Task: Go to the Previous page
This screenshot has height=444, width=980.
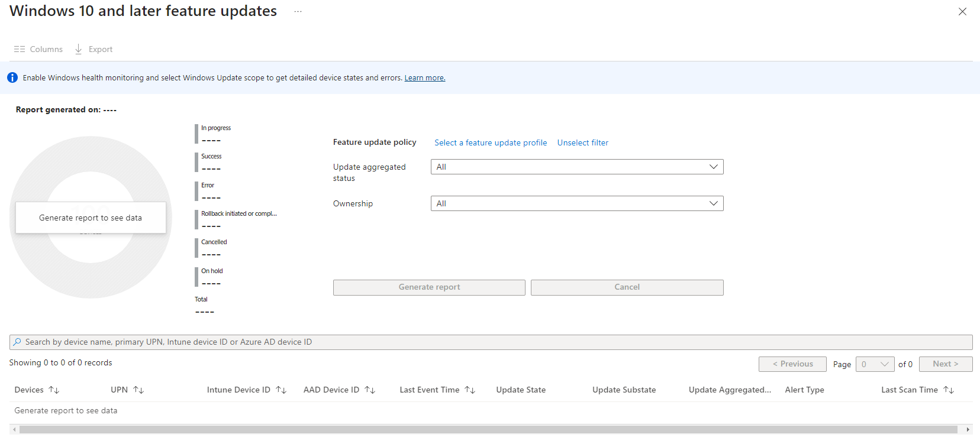Action: pos(792,364)
